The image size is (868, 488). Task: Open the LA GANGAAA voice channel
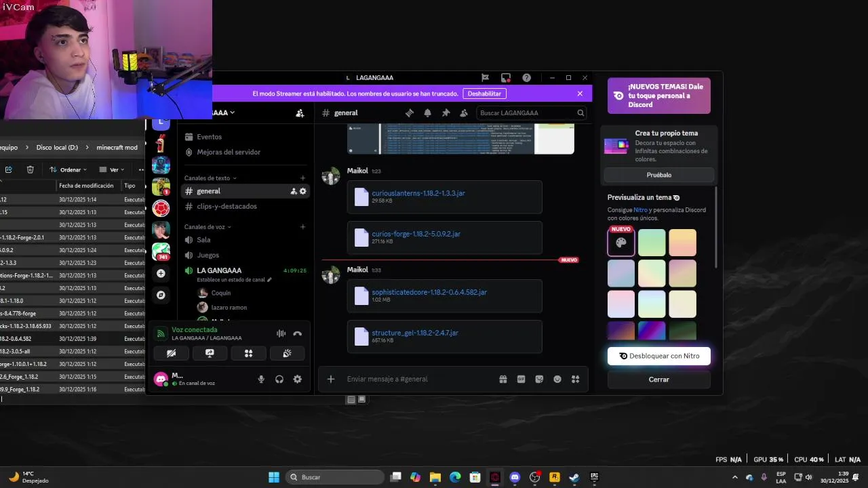coord(219,270)
